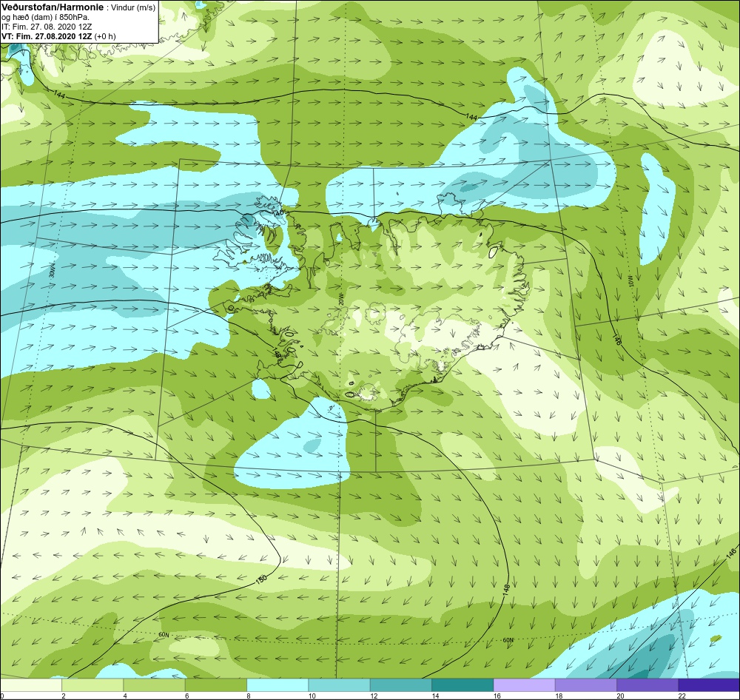Pick the dark indigo above-22 m/s legend swatch
This screenshot has width=740, height=700.
click(x=709, y=685)
